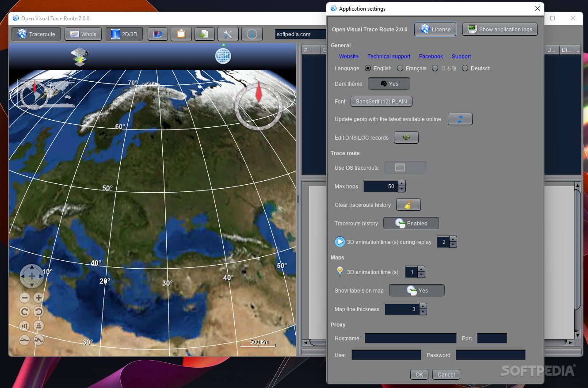Open the Technical support link

389,57
